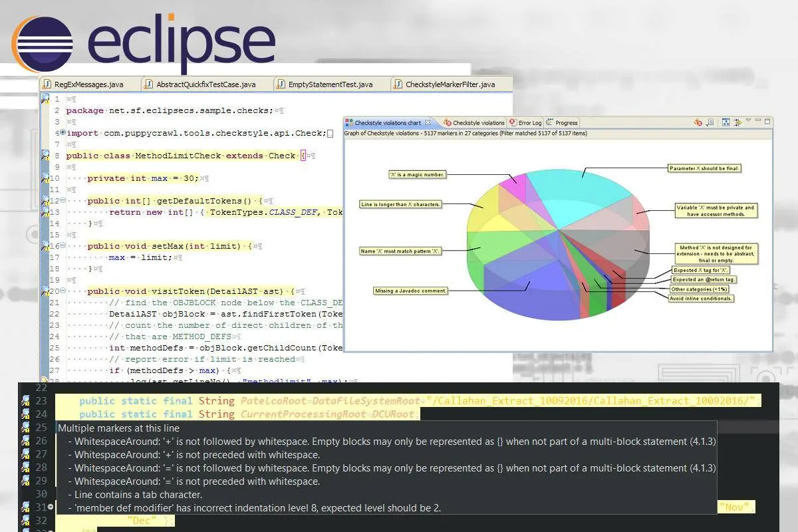
Task: Click the chart layout toolbar icon
Action: (726, 122)
